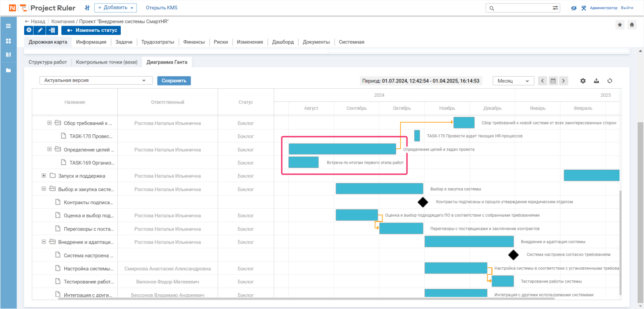The width and height of the screenshot is (644, 309).
Task: Open advanced search filter sliders icon
Action: [x=555, y=8]
